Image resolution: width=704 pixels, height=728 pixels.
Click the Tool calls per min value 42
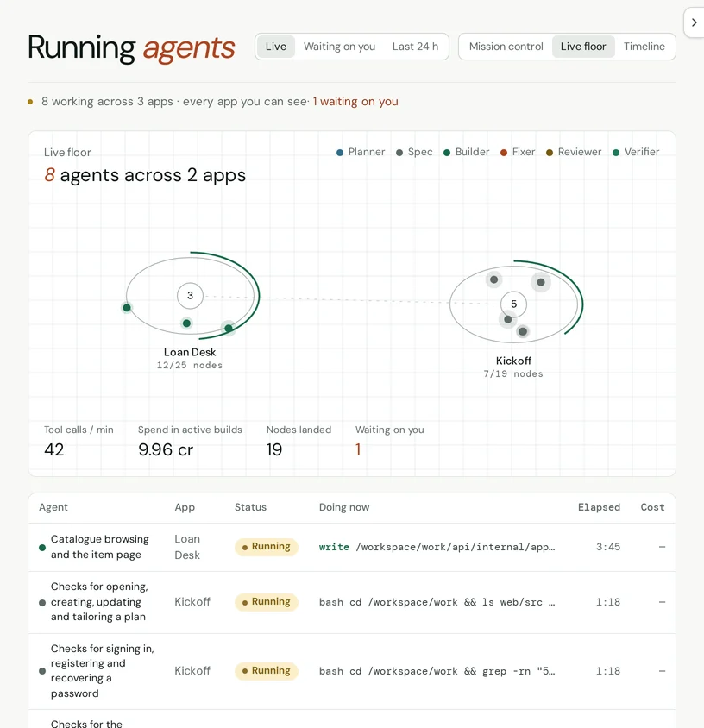click(x=53, y=449)
